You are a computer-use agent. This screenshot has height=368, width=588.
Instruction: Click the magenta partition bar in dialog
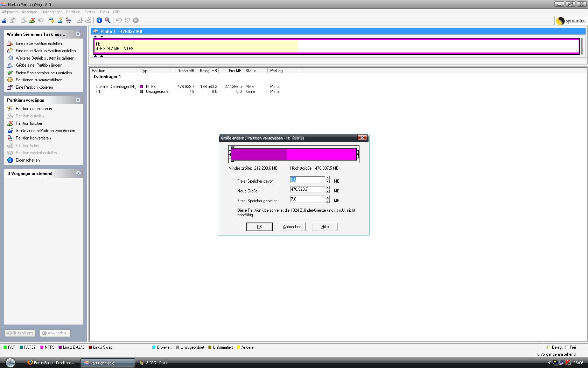coord(294,154)
